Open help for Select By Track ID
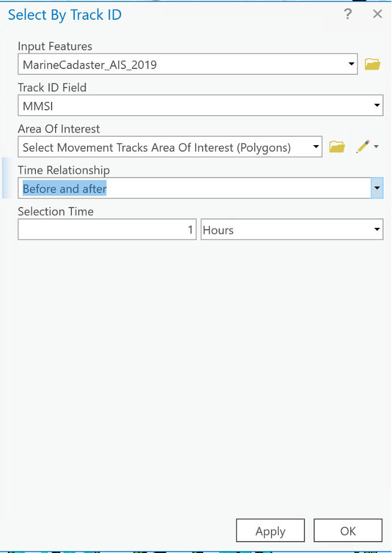The height and width of the screenshot is (553, 392). 348,14
